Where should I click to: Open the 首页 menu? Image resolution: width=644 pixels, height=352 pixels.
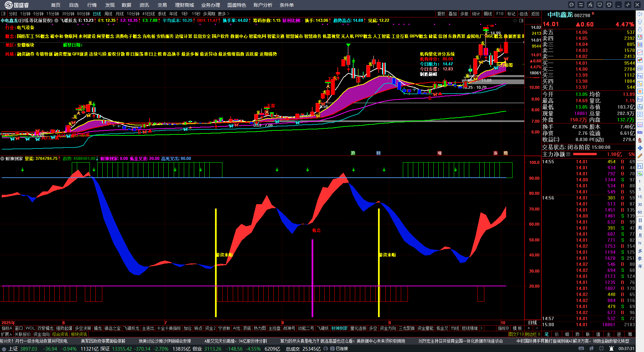tap(56, 5)
